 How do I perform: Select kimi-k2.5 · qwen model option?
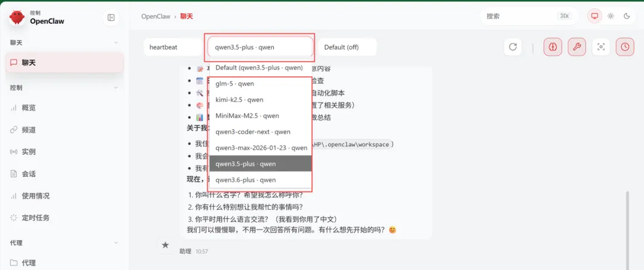261,100
